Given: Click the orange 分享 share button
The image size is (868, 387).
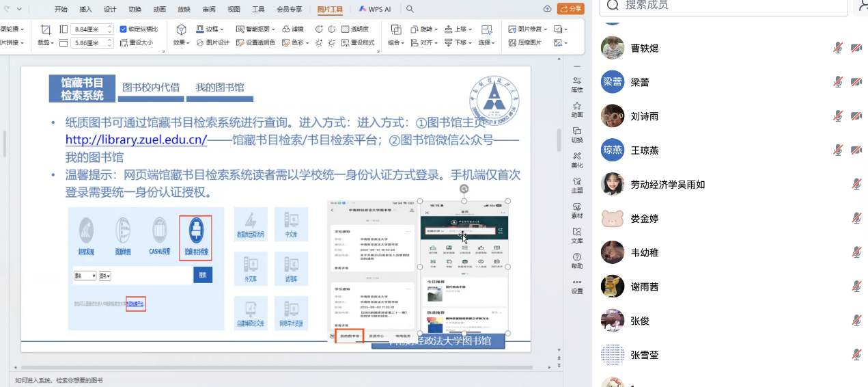Looking at the screenshot, I should click(x=571, y=9).
